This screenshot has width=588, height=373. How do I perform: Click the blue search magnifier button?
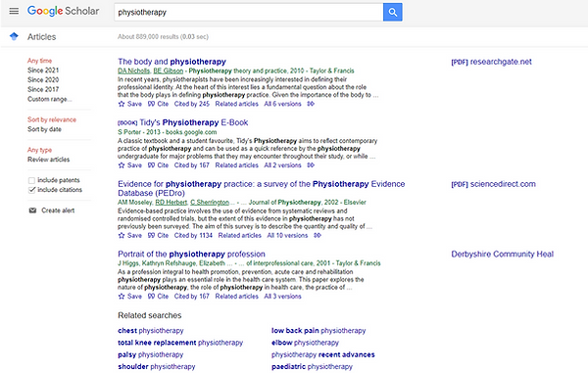coord(393,12)
